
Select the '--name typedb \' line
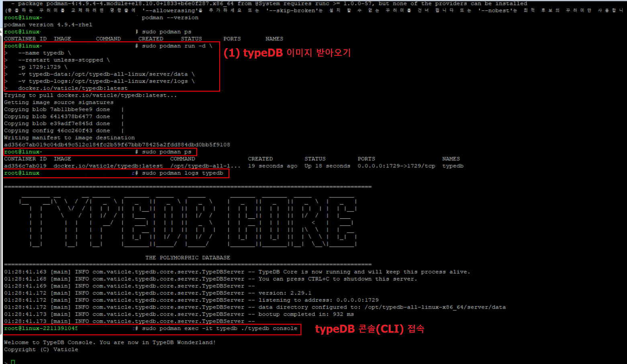coord(44,53)
